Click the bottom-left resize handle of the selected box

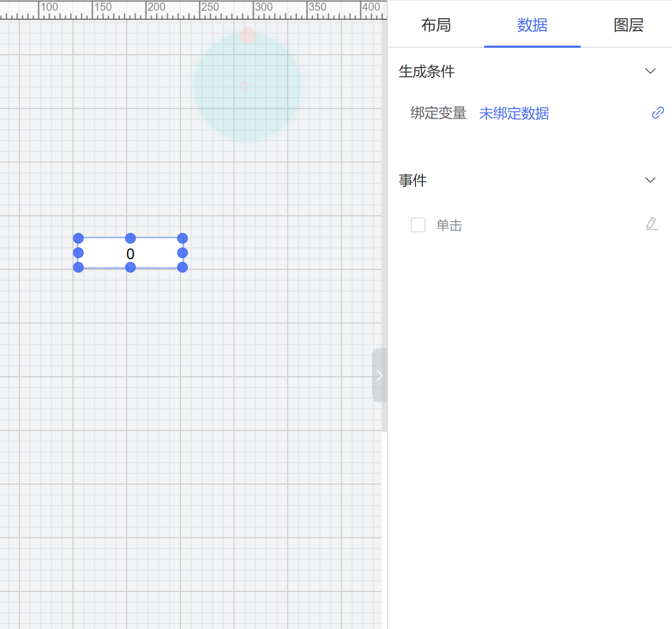coord(78,267)
